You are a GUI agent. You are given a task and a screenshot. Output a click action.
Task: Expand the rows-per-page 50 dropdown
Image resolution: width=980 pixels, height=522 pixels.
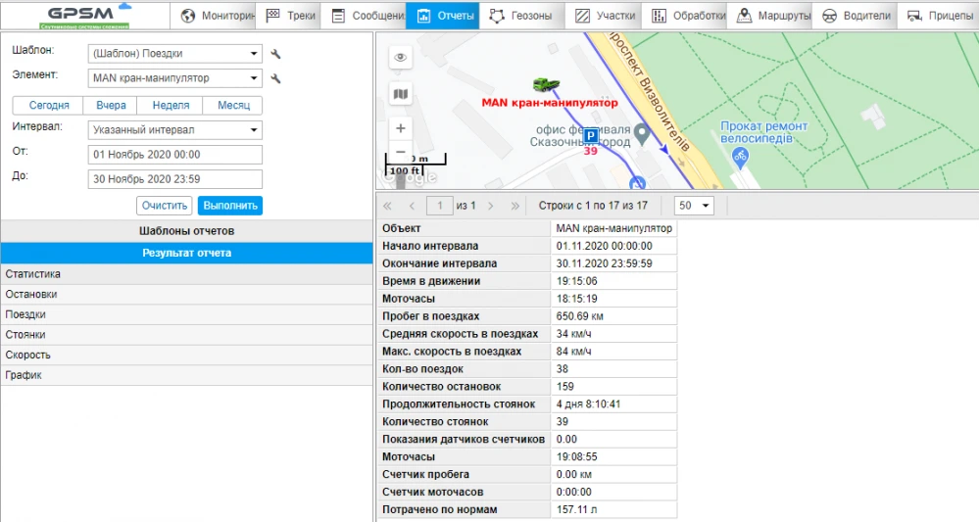pos(694,206)
